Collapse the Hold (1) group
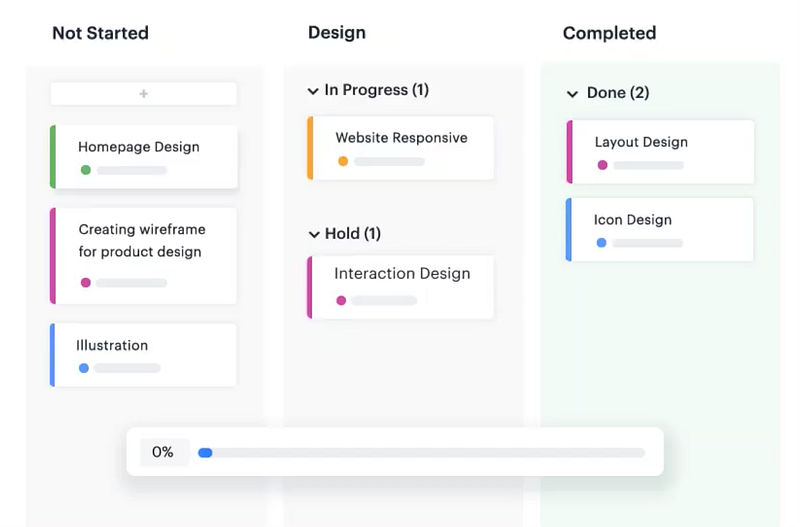Screen dimensions: 800x527 coord(313,235)
